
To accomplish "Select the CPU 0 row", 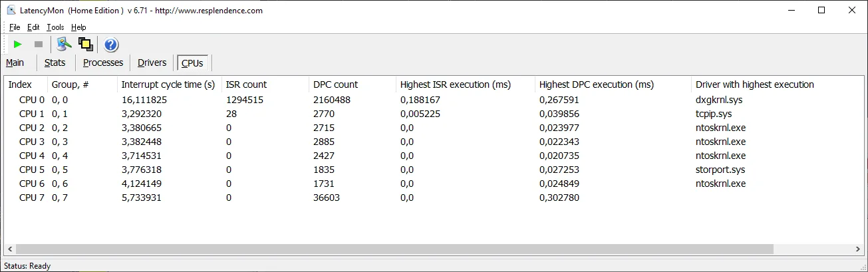I will click(x=434, y=100).
